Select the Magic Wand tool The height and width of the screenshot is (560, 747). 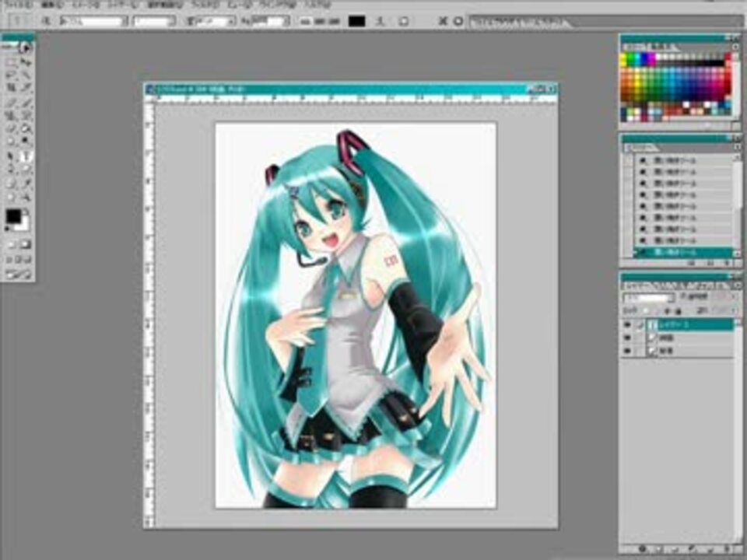click(x=26, y=75)
